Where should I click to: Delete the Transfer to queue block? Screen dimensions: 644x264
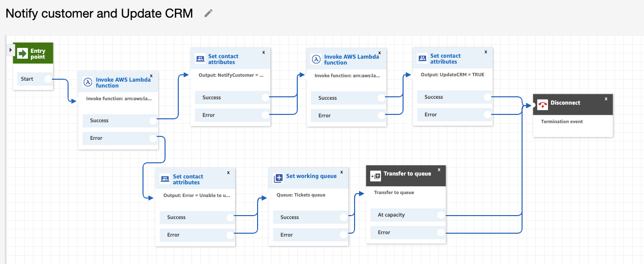tap(439, 170)
